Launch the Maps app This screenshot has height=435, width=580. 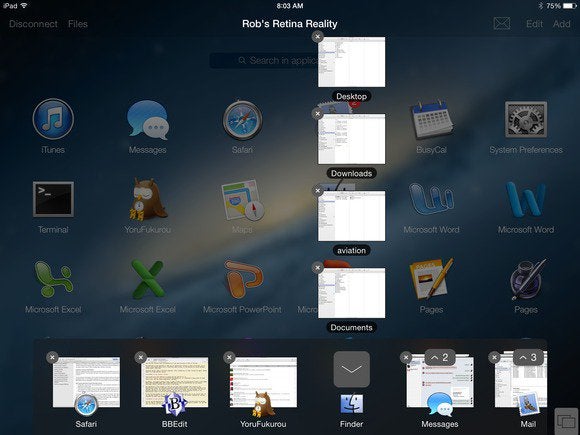tap(243, 200)
